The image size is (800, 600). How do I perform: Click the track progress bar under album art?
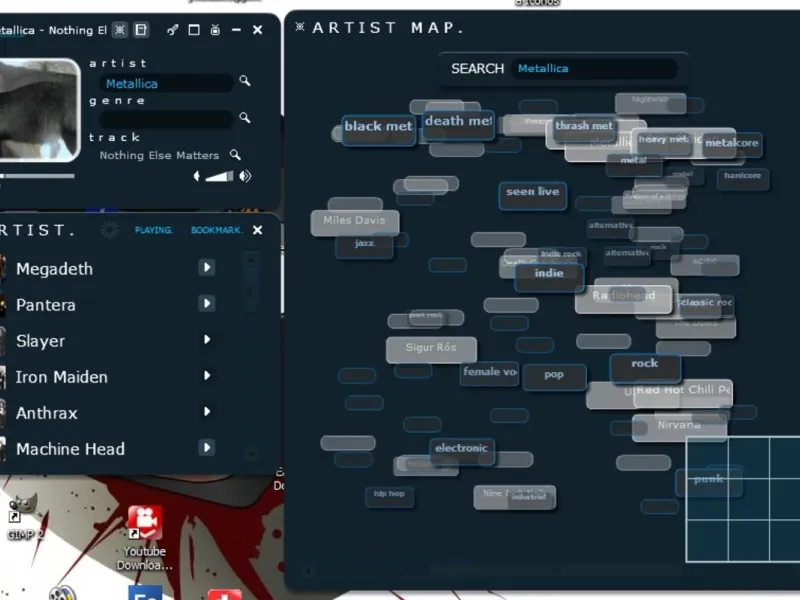(37, 176)
